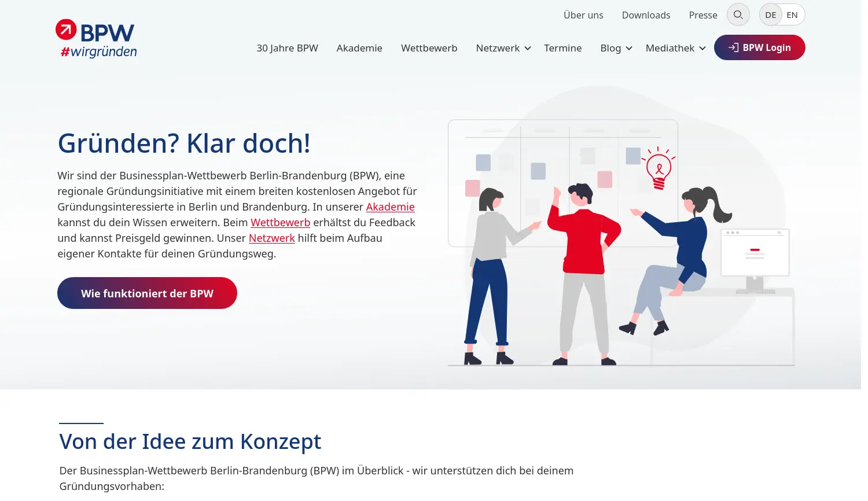Select the DE language option

pyautogui.click(x=770, y=14)
